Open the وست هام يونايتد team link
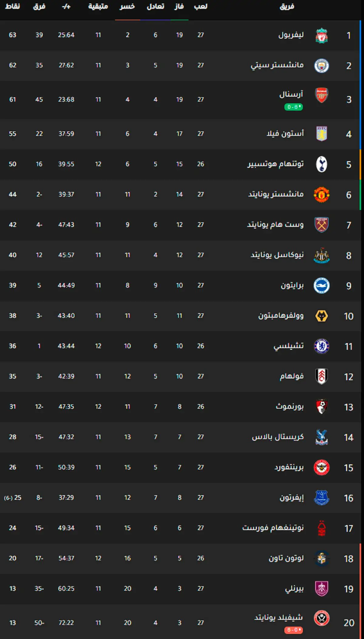This screenshot has width=364, height=639. (275, 225)
